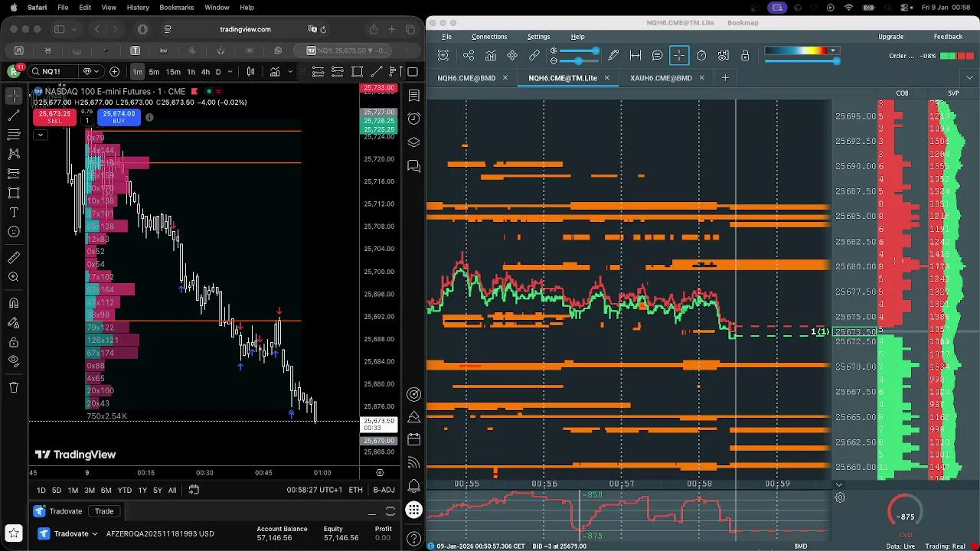Switch chart to 5m timeframe
The height and width of the screenshot is (551, 980).
tap(154, 72)
